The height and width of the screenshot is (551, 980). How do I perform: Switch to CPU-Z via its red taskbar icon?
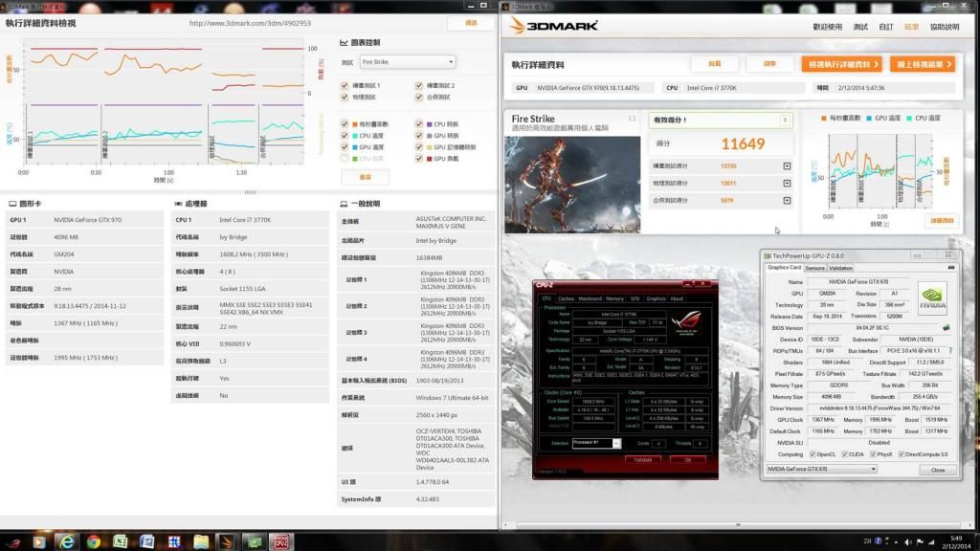click(x=280, y=541)
